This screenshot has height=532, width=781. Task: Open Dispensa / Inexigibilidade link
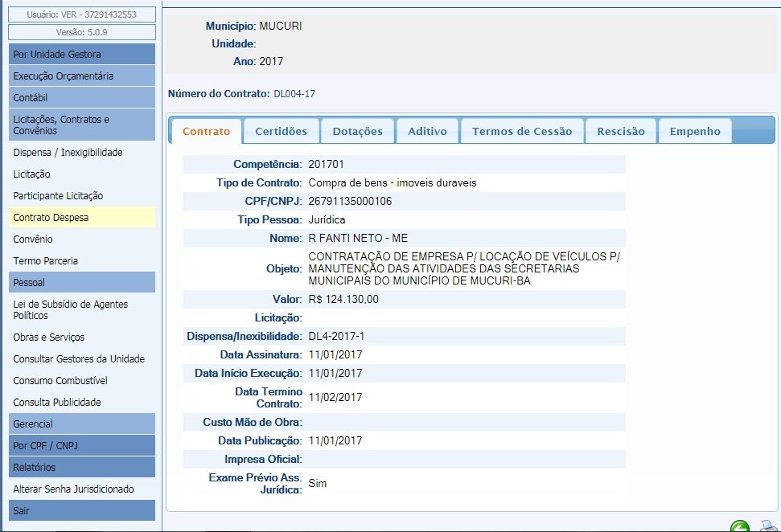(x=68, y=153)
